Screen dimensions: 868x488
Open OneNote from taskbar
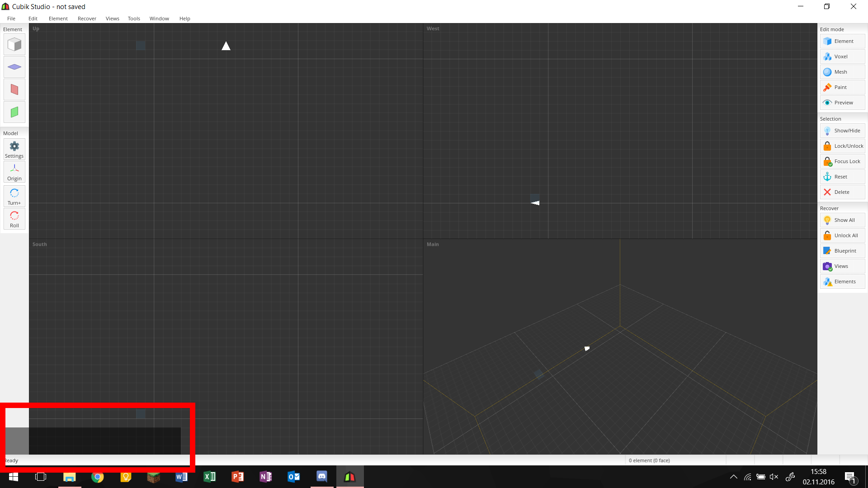[265, 477]
